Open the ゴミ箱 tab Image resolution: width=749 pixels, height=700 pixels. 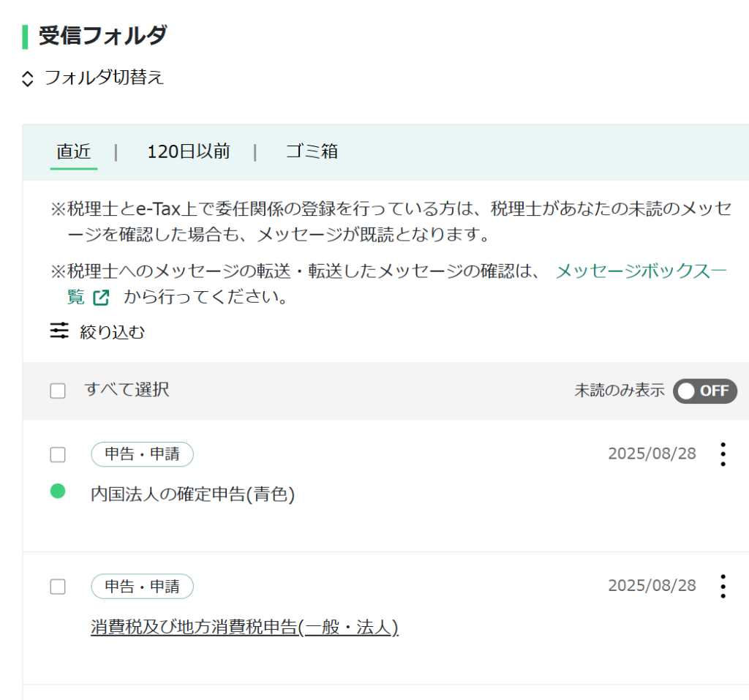coord(312,151)
